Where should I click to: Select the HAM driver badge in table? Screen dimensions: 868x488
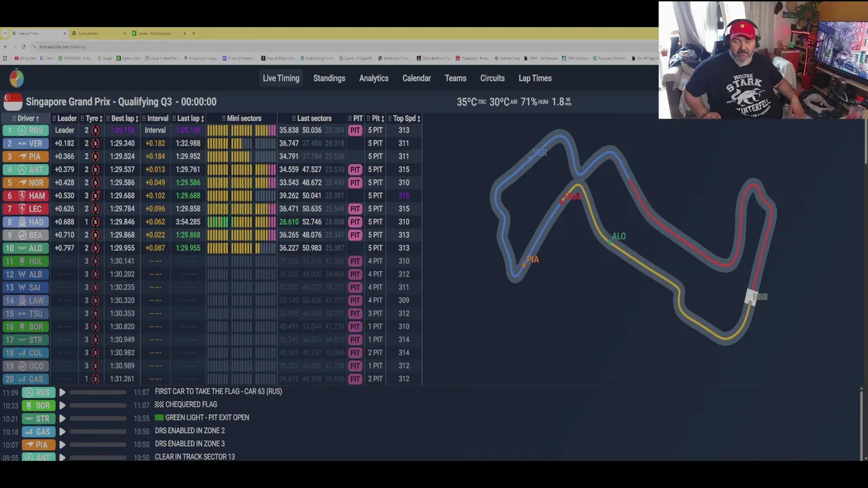click(x=25, y=196)
